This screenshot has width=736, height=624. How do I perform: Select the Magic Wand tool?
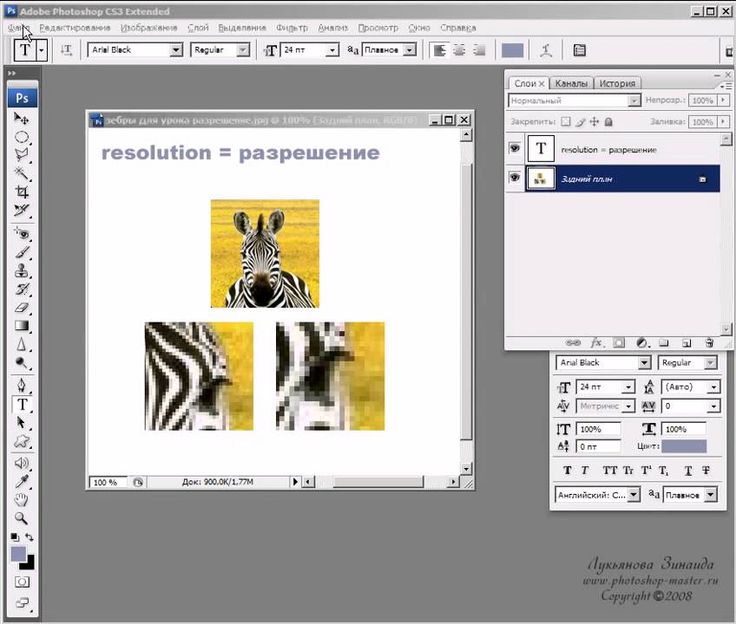click(21, 173)
